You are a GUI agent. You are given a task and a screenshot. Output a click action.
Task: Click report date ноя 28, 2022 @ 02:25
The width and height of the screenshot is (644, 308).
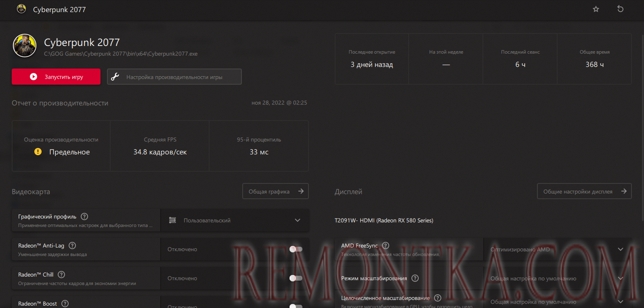pyautogui.click(x=279, y=103)
